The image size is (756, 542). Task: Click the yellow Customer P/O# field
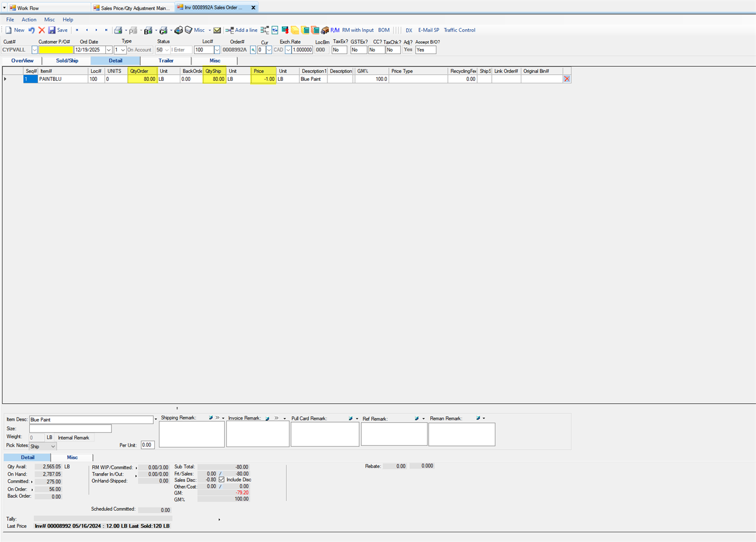56,50
